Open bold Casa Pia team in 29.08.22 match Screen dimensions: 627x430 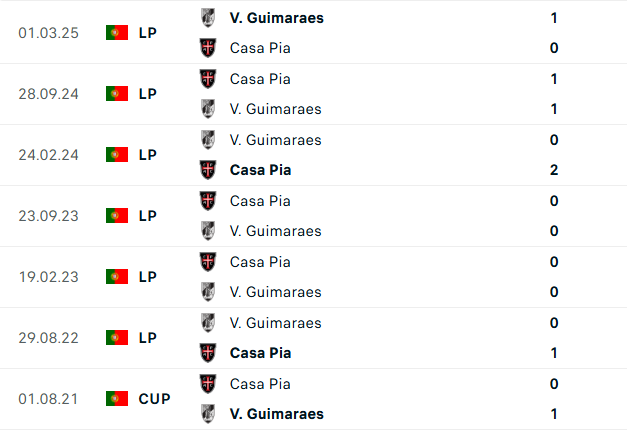pos(260,353)
